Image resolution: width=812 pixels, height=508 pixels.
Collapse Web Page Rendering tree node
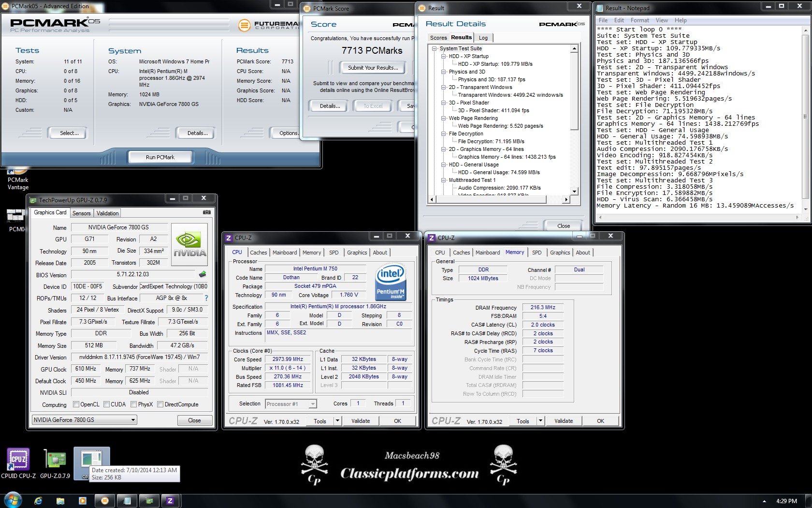(443, 118)
